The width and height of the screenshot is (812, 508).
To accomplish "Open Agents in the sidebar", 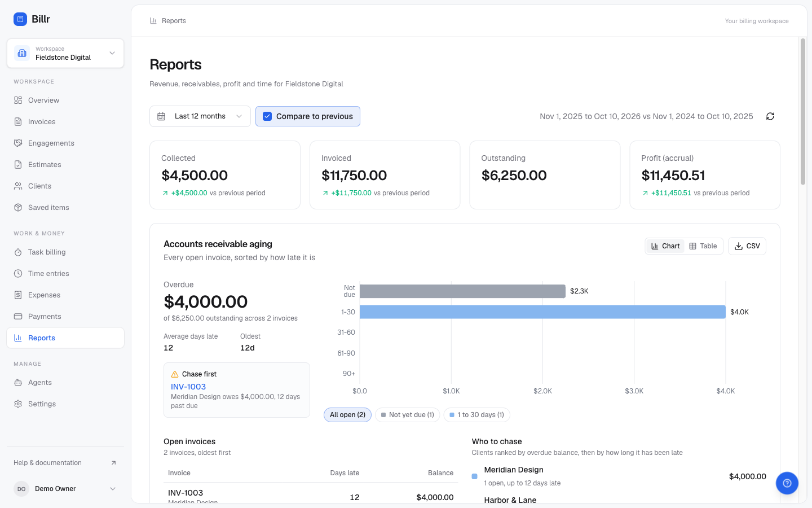I will (65, 383).
